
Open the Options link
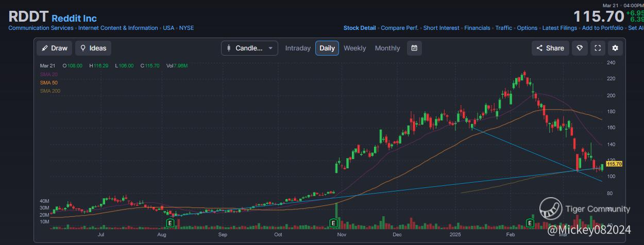tap(527, 28)
